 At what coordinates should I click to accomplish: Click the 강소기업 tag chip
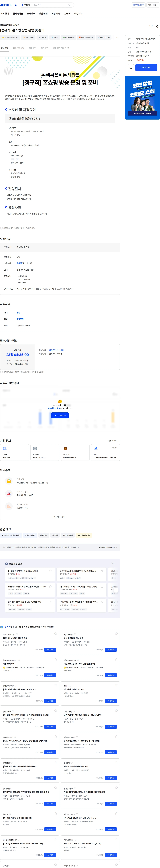pyautogui.click(x=43, y=37)
